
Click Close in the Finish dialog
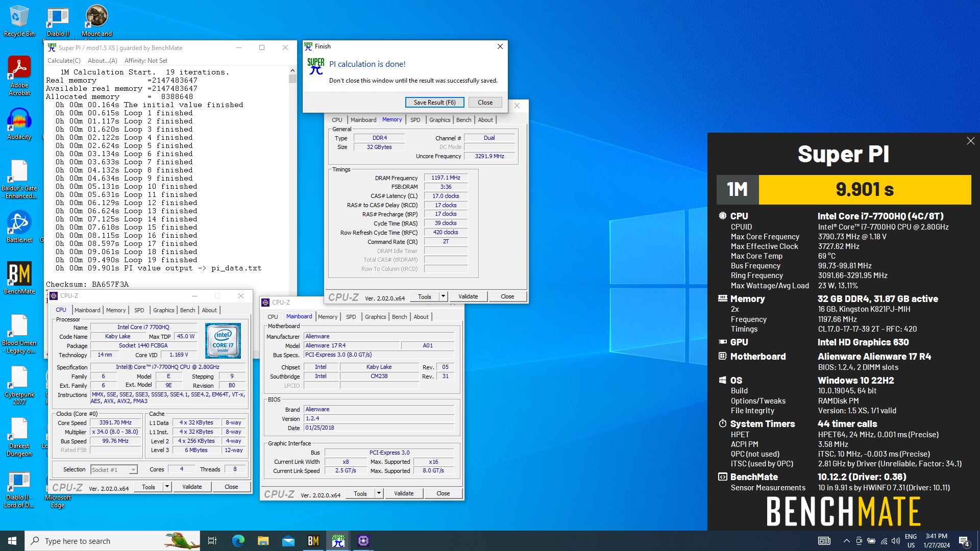point(485,103)
